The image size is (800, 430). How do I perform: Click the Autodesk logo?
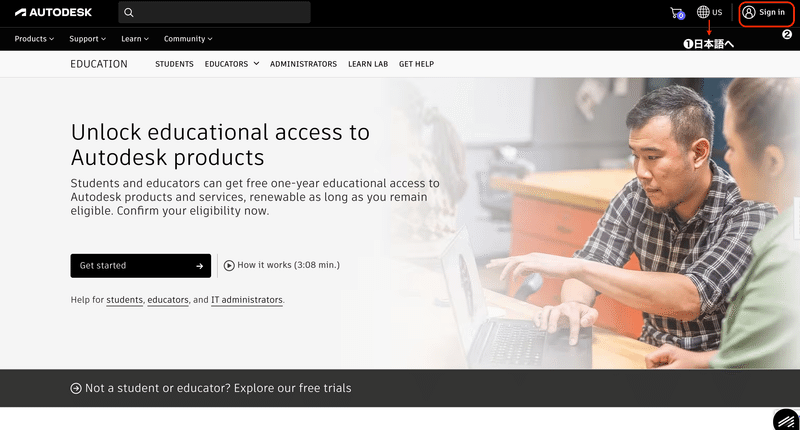coord(53,12)
